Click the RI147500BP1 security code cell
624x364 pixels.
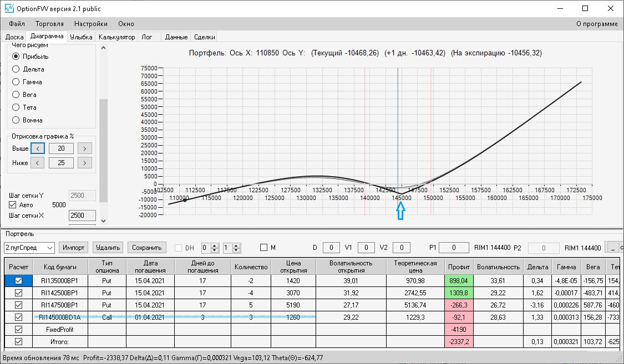tap(60, 305)
